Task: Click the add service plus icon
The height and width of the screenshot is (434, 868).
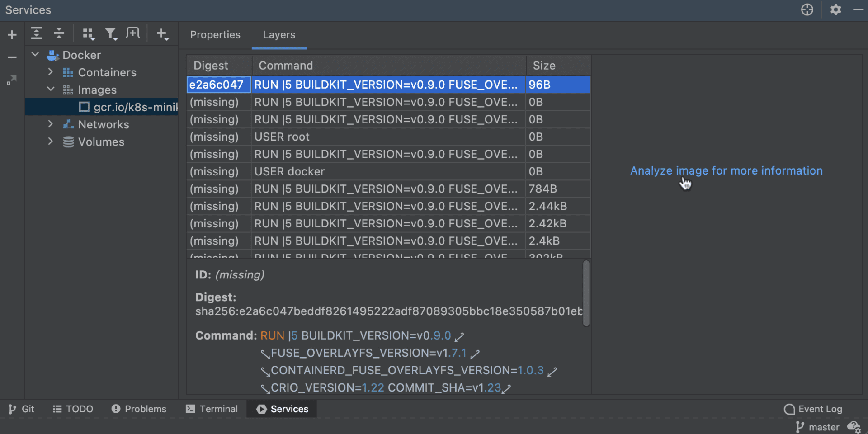Action: pyautogui.click(x=12, y=34)
